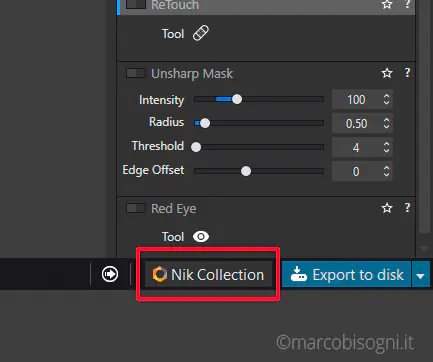Viewport: 433px width, 362px height.
Task: Click the Edge Offset value field showing 0
Action: click(x=356, y=171)
